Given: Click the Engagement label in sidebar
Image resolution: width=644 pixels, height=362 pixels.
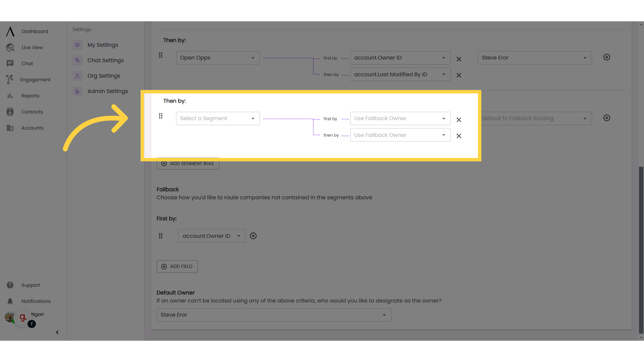Looking at the screenshot, I should [x=35, y=80].
